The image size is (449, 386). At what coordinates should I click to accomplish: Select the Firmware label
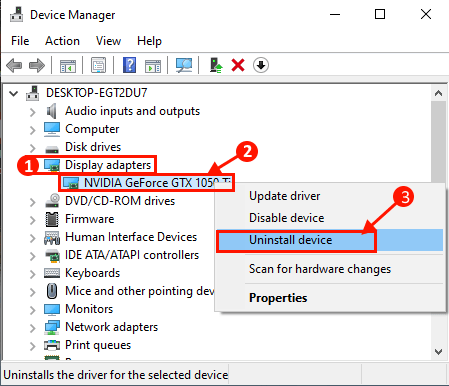[x=90, y=219]
